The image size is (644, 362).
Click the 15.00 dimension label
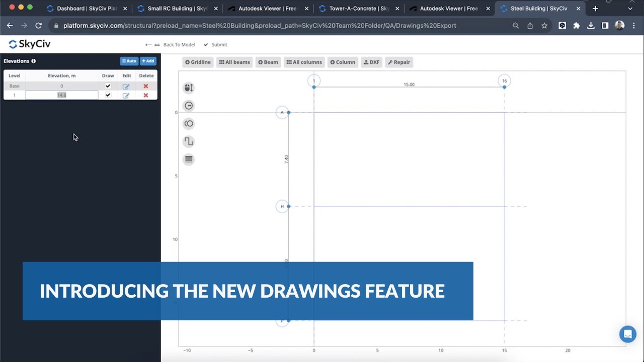pos(409,84)
